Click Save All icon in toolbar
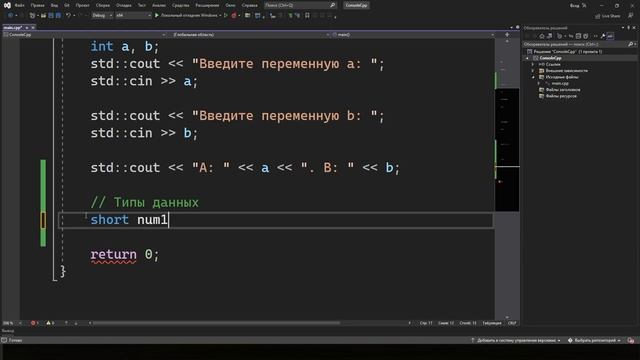Screen dimensions: 640x360 click(58, 16)
